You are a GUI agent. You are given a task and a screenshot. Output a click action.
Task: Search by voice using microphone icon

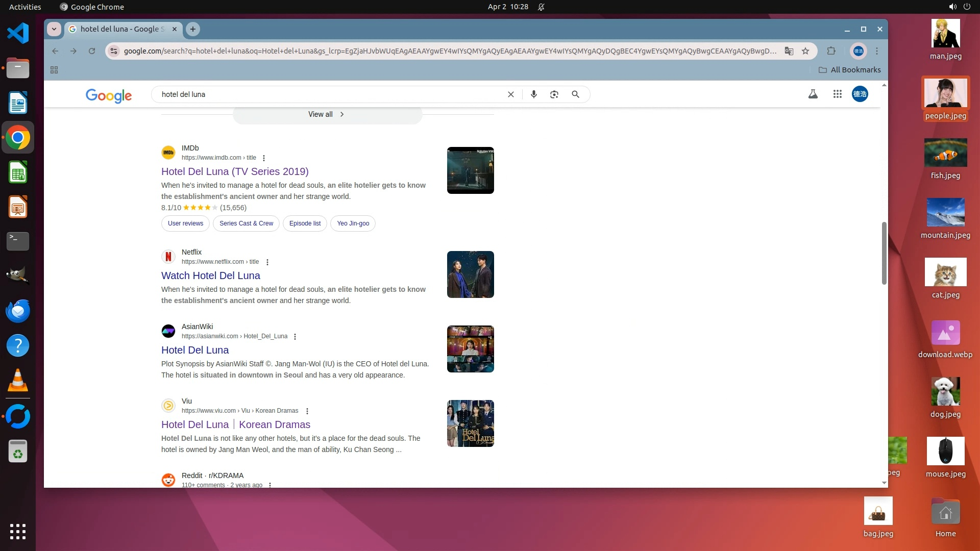tap(533, 94)
